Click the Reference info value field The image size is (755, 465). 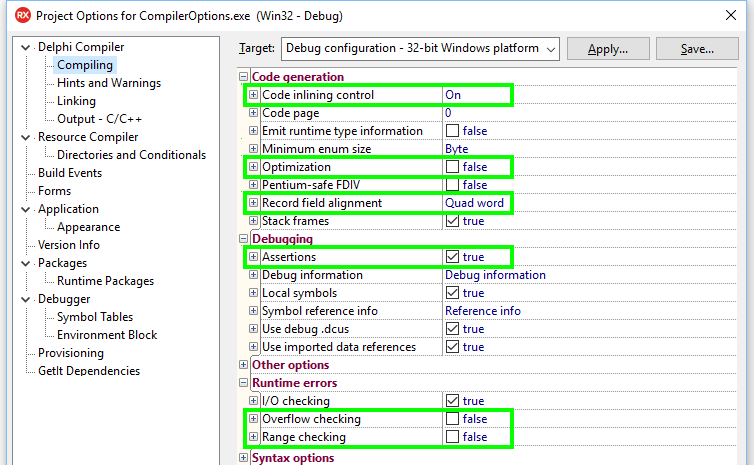(x=483, y=311)
